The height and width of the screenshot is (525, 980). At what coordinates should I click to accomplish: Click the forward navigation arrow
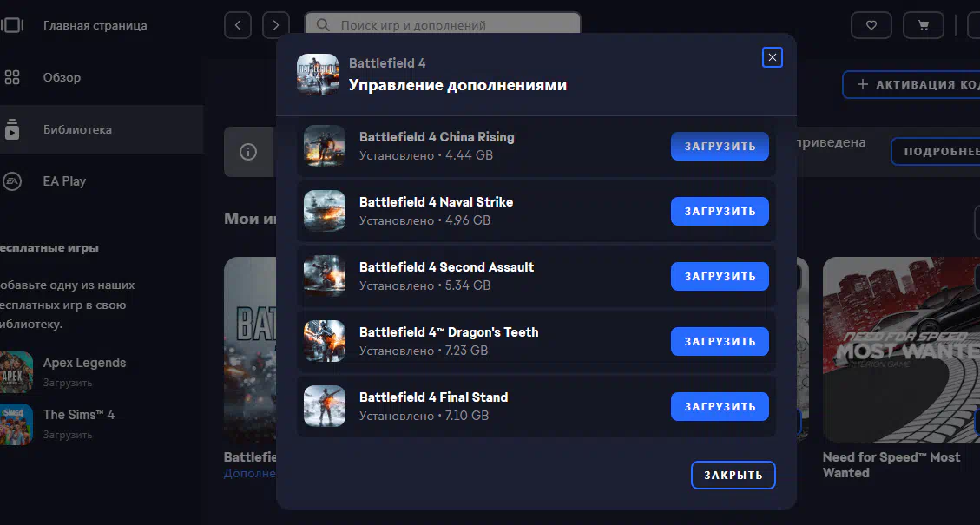tap(276, 25)
